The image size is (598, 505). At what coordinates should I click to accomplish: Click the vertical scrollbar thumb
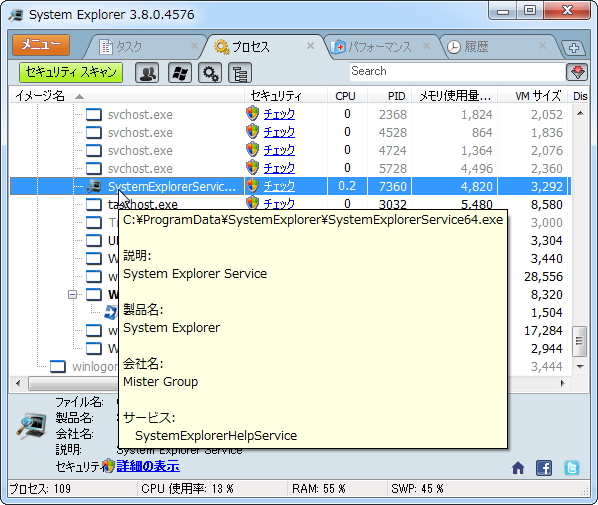pos(580,341)
